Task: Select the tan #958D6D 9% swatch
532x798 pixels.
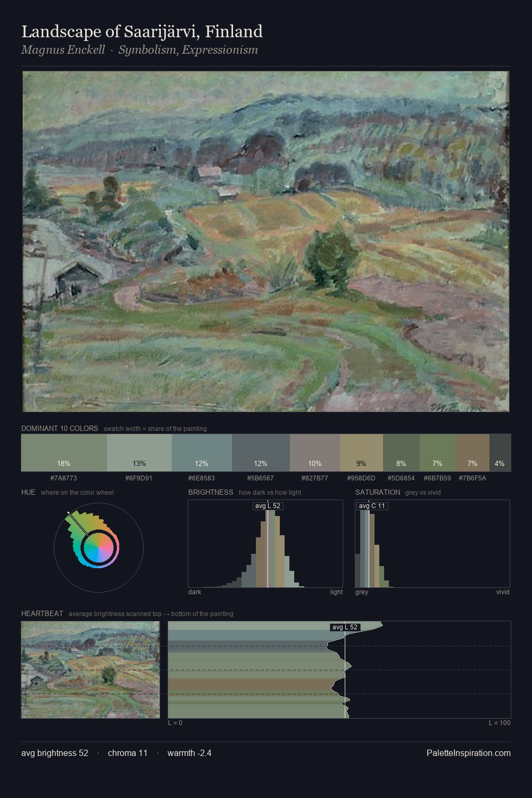Action: click(x=361, y=453)
